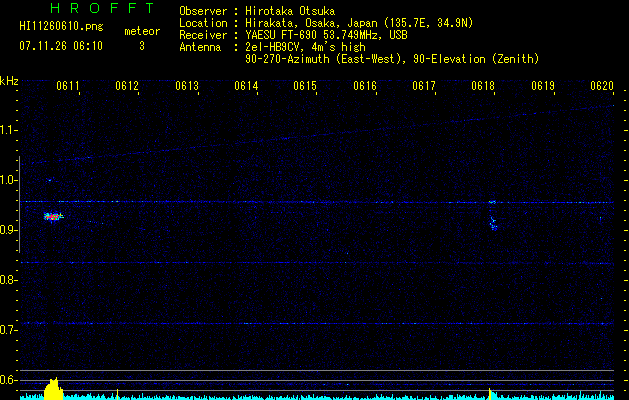The width and height of the screenshot is (629, 400).
Task: Click the yellow power spike at 0618
Action: click(490, 394)
